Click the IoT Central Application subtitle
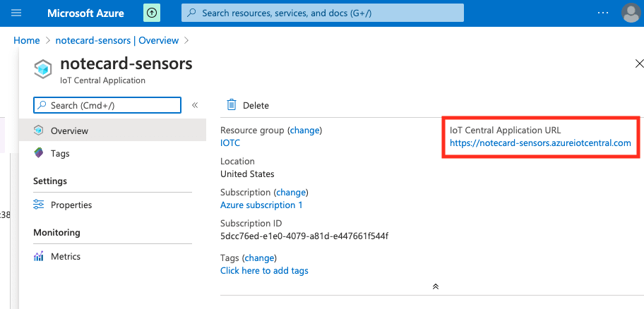Screen dimensions: 644x309 coord(102,80)
